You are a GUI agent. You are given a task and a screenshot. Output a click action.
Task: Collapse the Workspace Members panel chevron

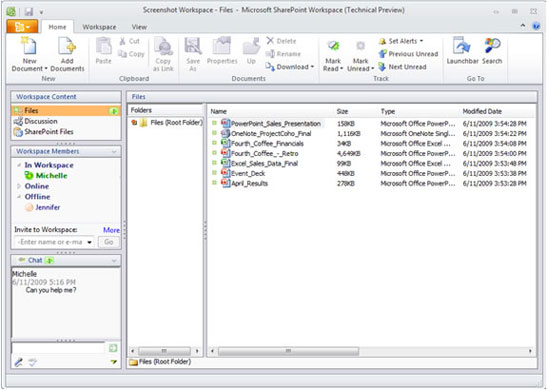(x=114, y=151)
